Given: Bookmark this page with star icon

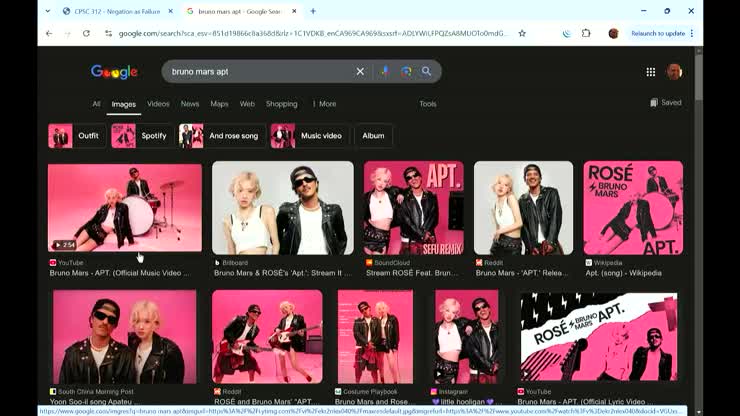Looking at the screenshot, I should pyautogui.click(x=522, y=33).
